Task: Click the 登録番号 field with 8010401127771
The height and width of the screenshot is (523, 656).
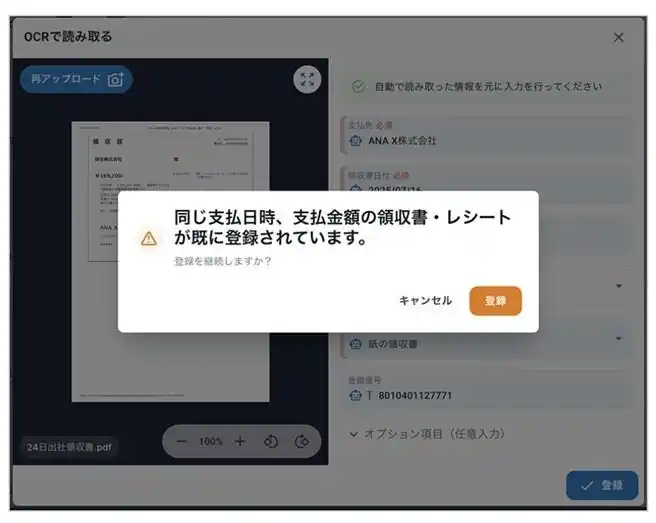Action: coord(485,390)
